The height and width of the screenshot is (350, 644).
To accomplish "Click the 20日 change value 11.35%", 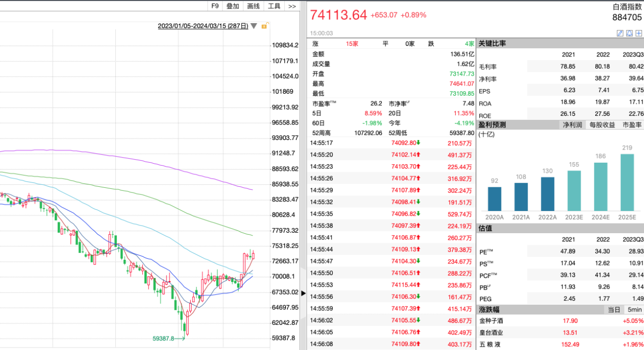I will (x=464, y=113).
